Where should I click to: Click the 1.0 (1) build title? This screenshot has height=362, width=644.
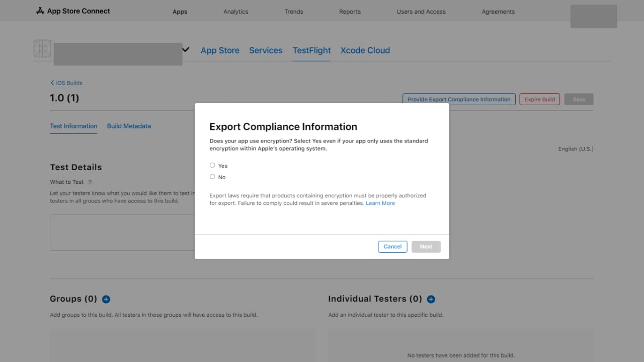click(x=64, y=98)
